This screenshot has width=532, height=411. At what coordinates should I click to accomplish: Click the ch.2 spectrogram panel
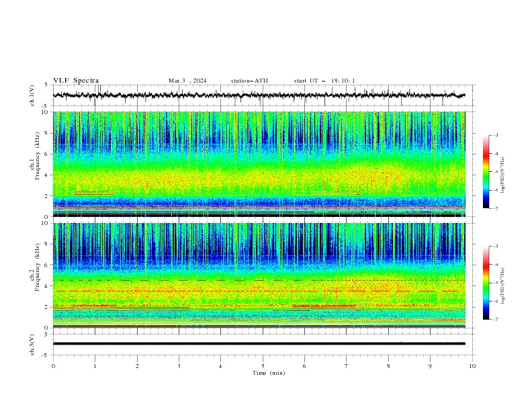[x=259, y=275]
